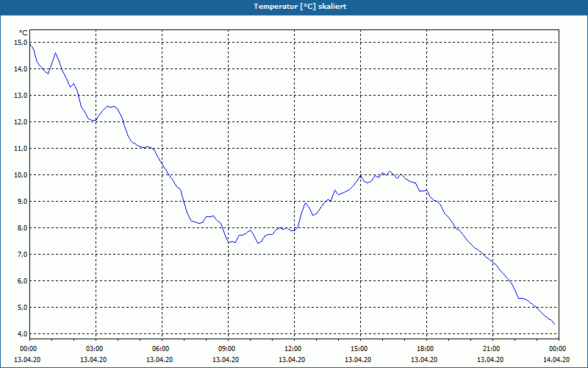Click the 21:00 time label
Image resolution: width=588 pixels, height=368 pixels.
coord(492,349)
